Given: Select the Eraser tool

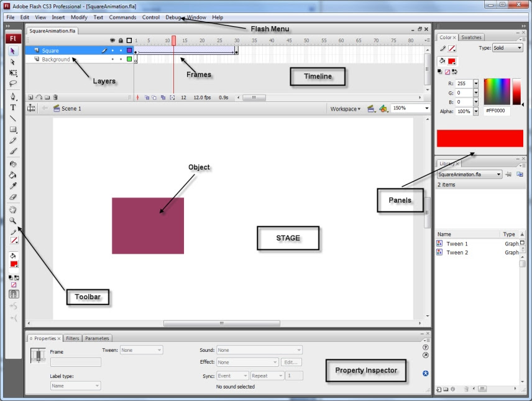Looking at the screenshot, I should (13, 197).
